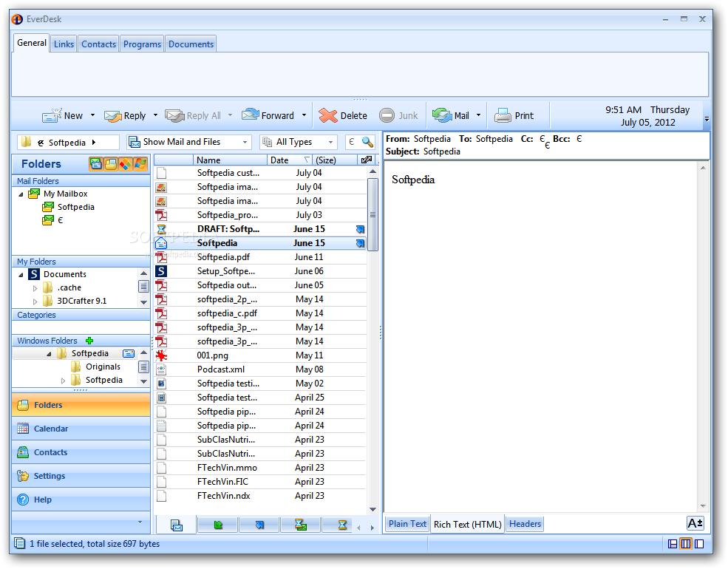Click the Reply toolbar button
728x569 pixels.
tap(125, 115)
